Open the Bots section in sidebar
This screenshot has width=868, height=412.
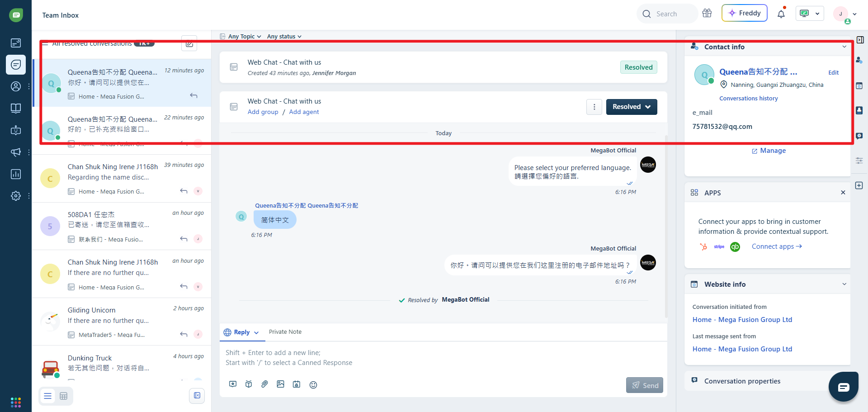pos(16,130)
